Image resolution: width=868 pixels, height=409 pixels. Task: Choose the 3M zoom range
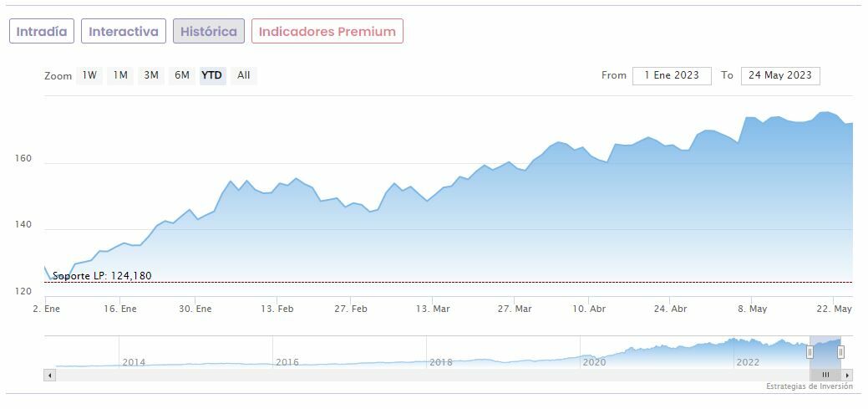[x=151, y=75]
